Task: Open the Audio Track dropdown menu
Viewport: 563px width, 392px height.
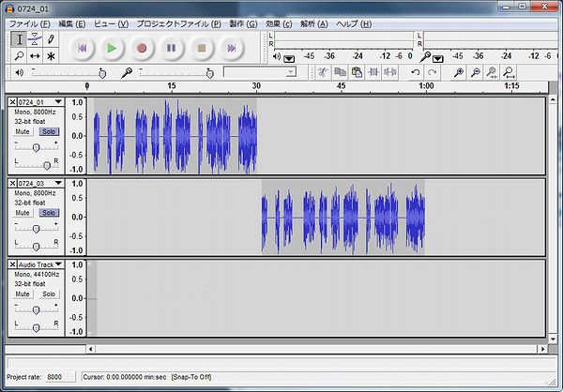Action: pos(58,264)
